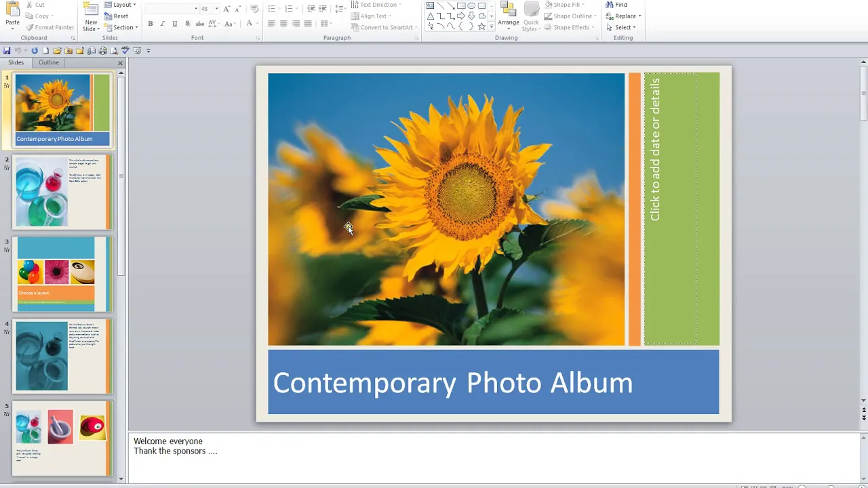Open the Replace dropdown arrow
The width and height of the screenshot is (868, 488).
point(639,16)
